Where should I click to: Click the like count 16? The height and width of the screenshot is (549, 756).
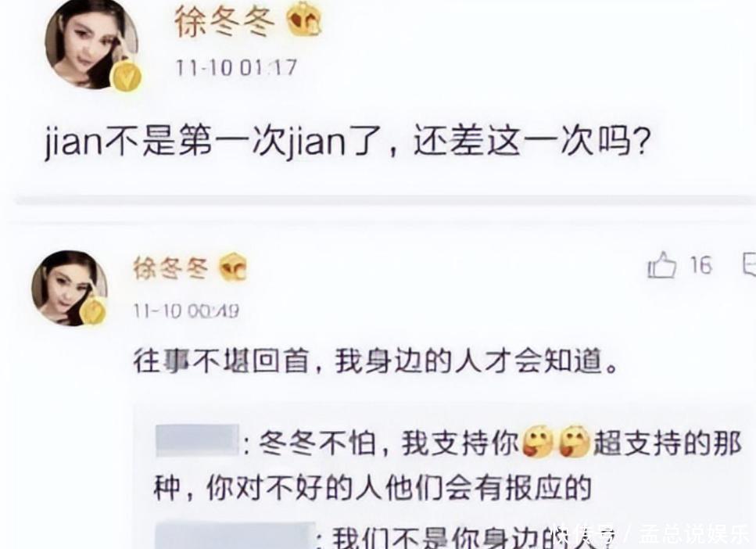[700, 265]
